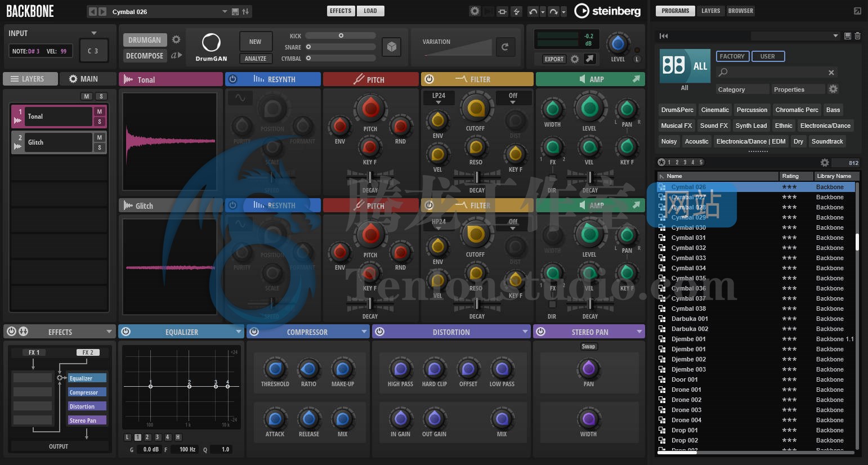Click the rating filter star icon
The height and width of the screenshot is (465, 868).
(x=661, y=162)
